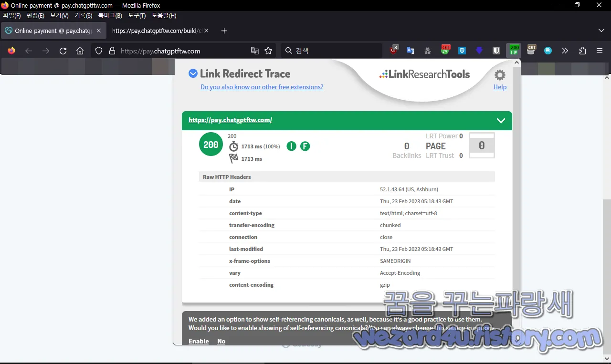Click the LRT Power Trust score box
The width and height of the screenshot is (611, 364).
482,146
